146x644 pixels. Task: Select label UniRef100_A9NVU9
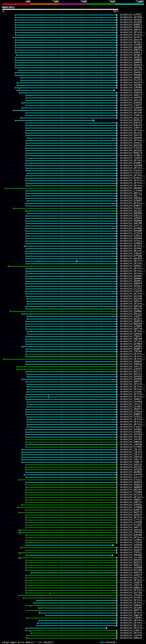(131, 93)
